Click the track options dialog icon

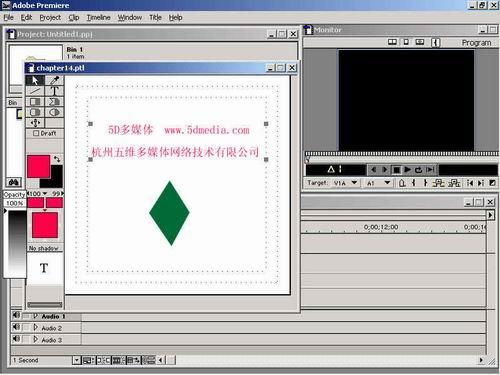coord(88,360)
